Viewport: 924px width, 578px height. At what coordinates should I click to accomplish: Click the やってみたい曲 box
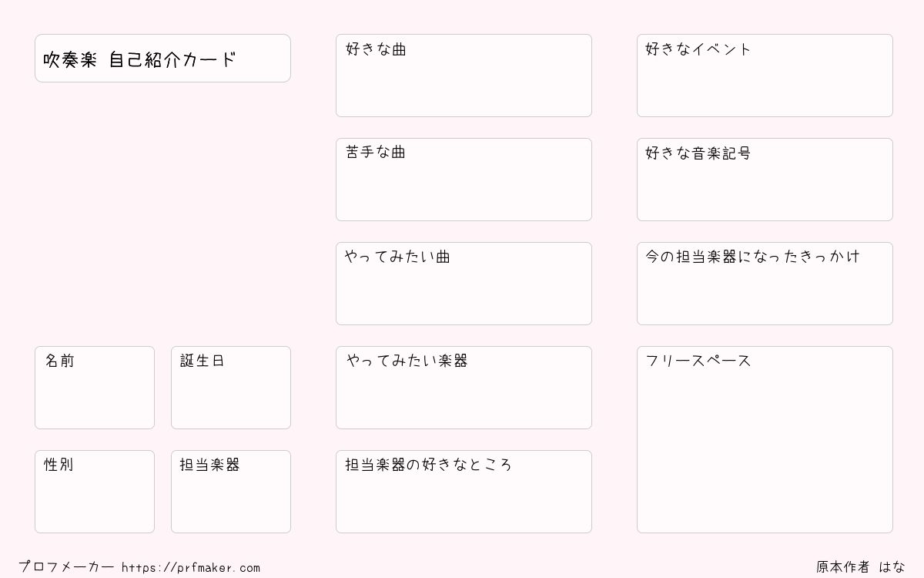pos(464,284)
